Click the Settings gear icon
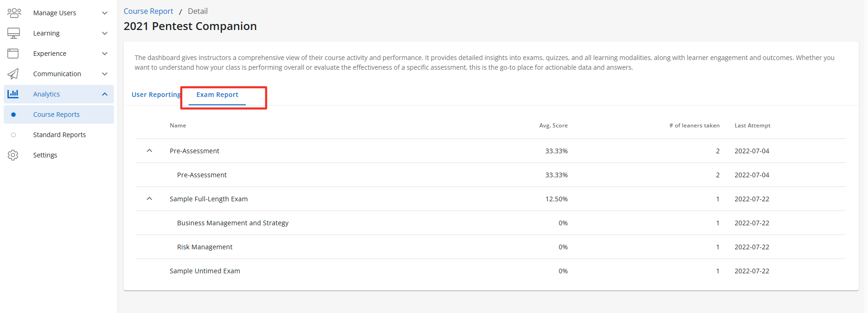Image resolution: width=868 pixels, height=313 pixels. tap(13, 155)
